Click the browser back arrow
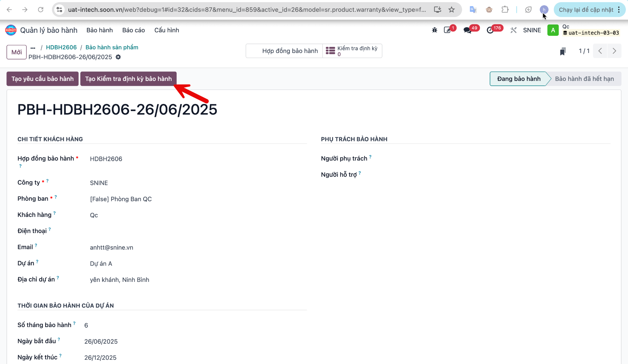This screenshot has width=628, height=364. click(9, 10)
